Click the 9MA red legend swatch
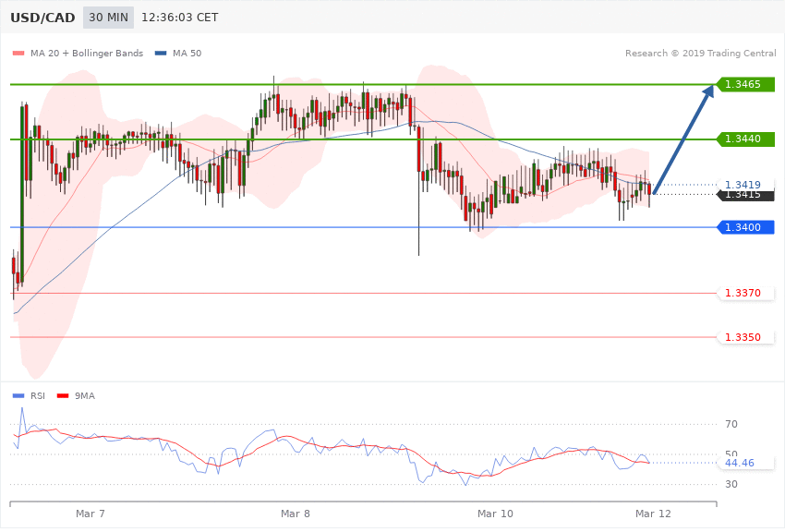 point(63,396)
